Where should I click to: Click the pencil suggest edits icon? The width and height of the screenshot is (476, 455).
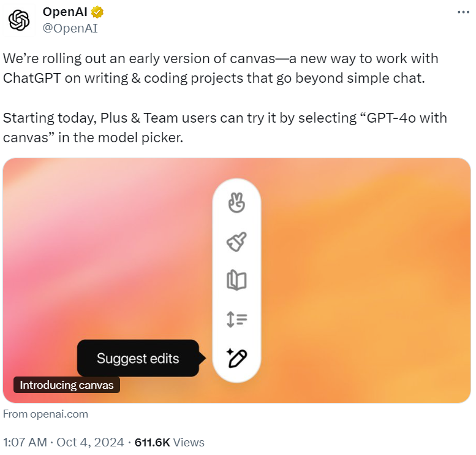click(237, 358)
